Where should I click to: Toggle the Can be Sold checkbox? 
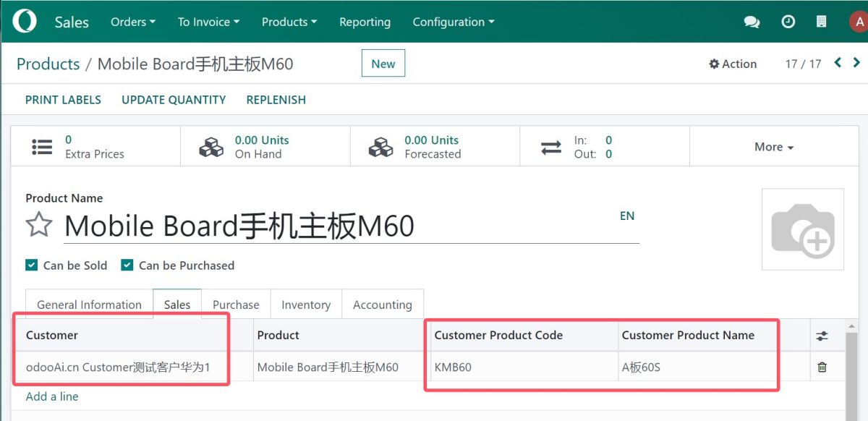(31, 265)
